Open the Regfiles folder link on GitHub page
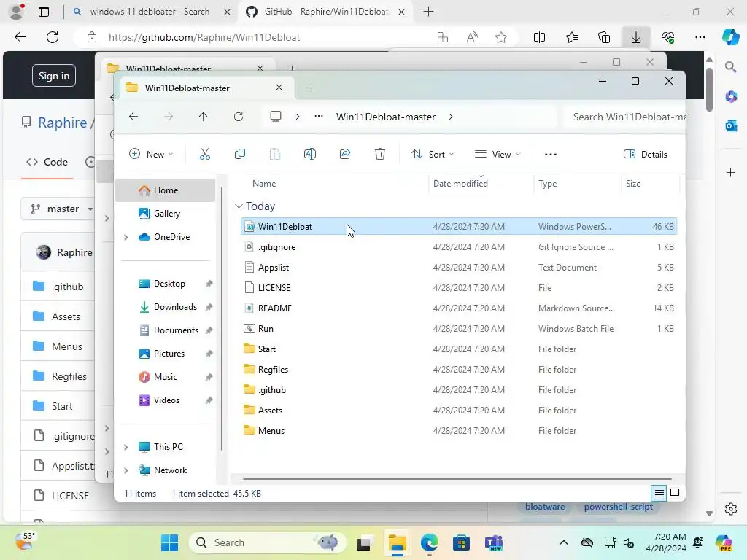747x560 pixels. (69, 376)
